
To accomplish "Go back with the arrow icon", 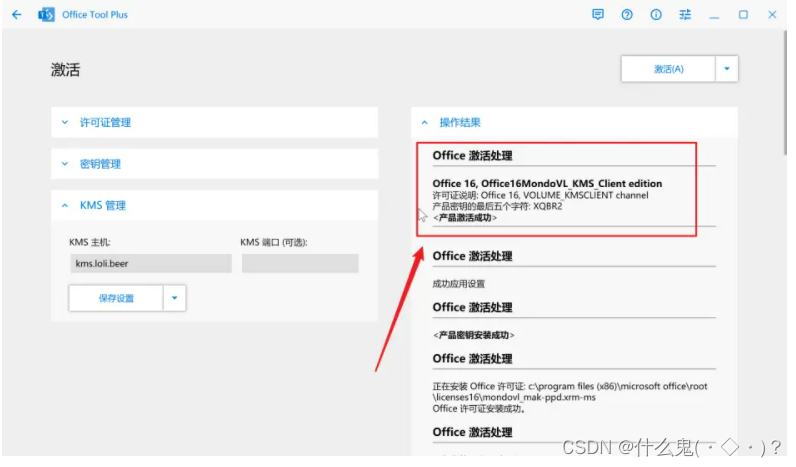I will 17,15.
